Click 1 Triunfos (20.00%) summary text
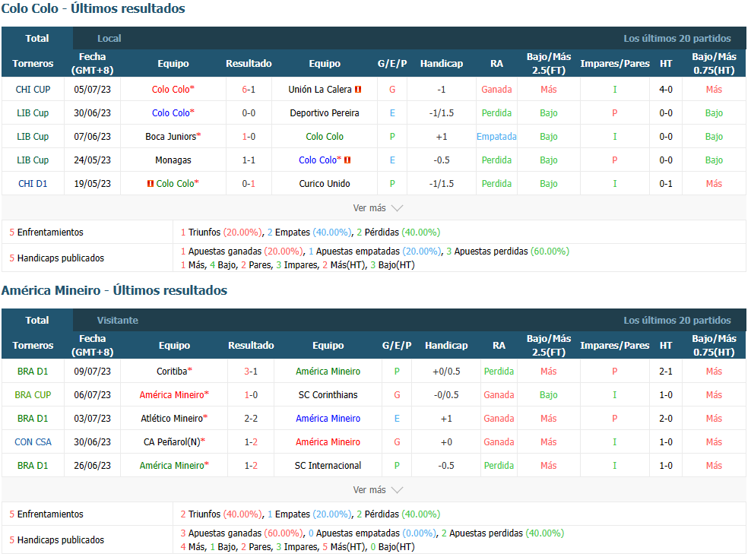 222,233
